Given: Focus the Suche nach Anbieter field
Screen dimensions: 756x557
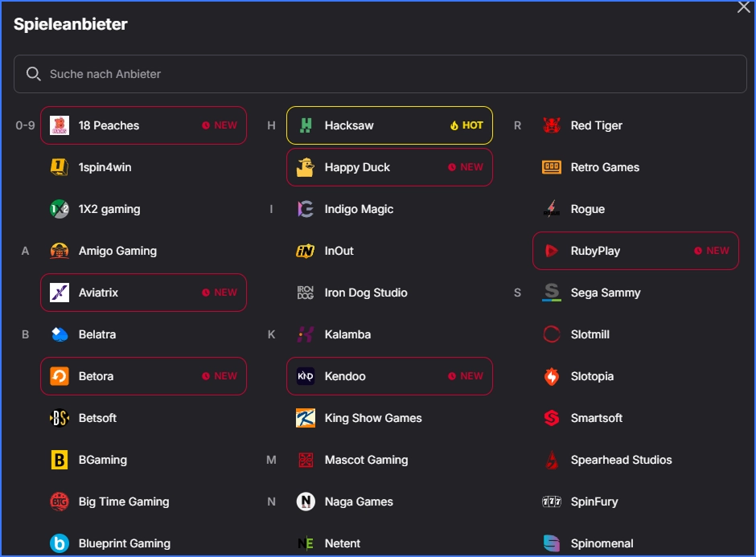Looking at the screenshot, I should 380,74.
